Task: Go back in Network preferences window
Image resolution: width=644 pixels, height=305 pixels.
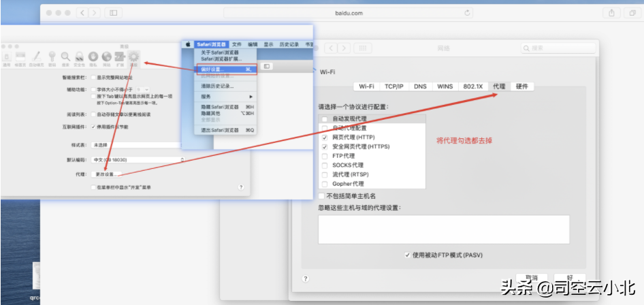Action: point(331,48)
